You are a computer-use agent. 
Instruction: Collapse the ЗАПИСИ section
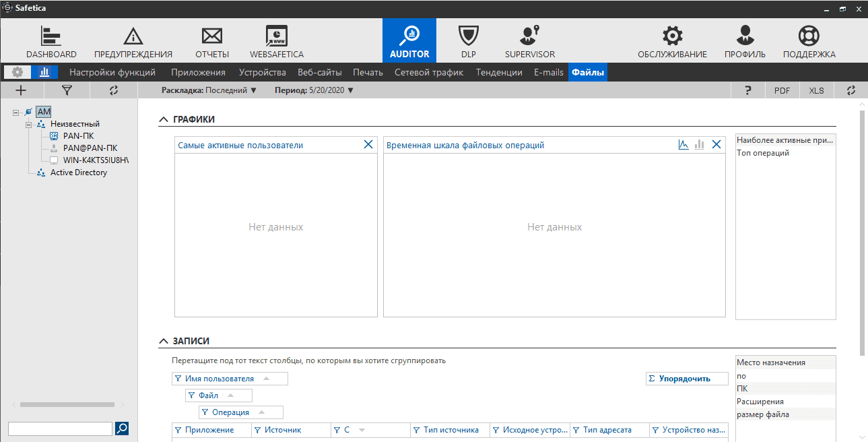(164, 342)
